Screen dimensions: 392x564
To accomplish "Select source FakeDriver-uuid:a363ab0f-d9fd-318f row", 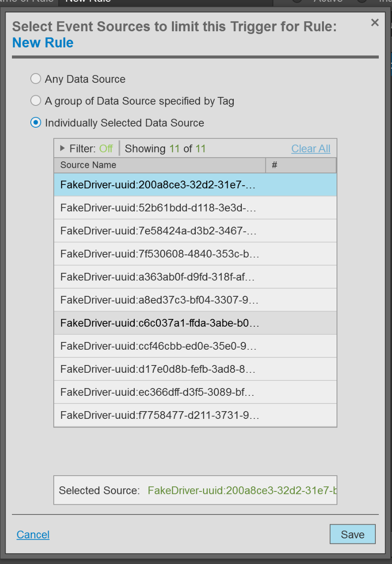I will tap(195, 277).
